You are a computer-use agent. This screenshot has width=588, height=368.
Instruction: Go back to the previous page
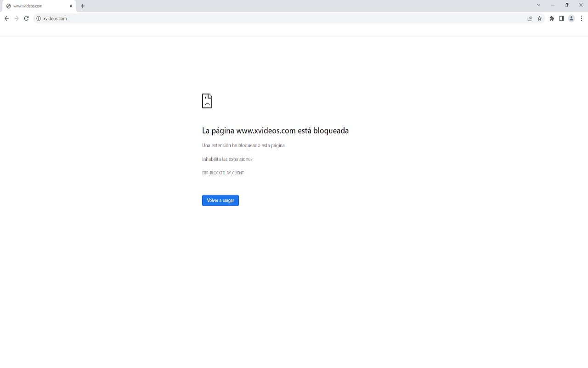coord(6,18)
